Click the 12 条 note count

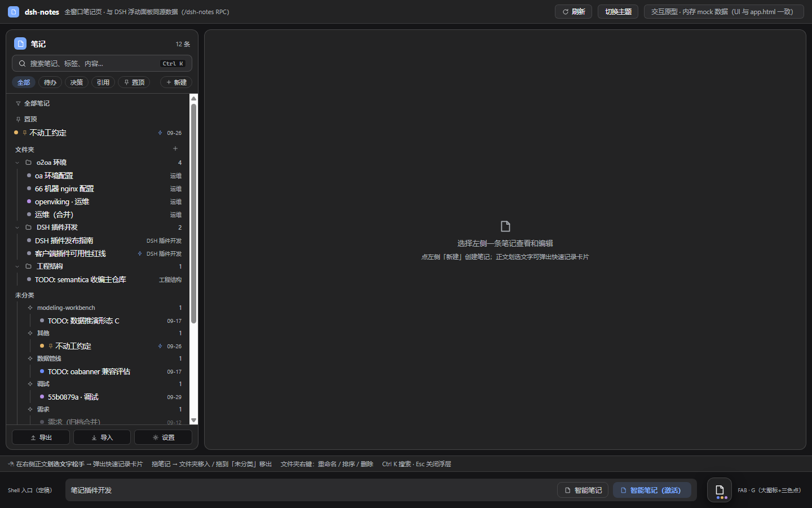[183, 44]
